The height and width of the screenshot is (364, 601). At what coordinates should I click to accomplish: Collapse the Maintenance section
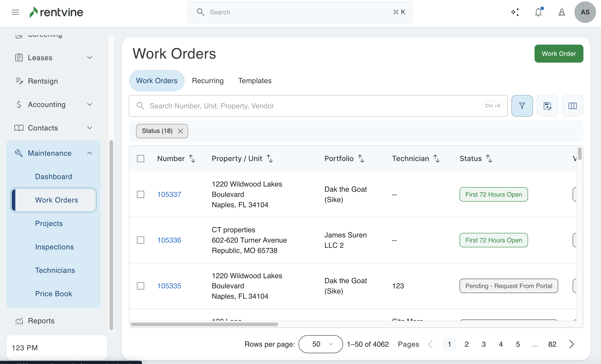(89, 153)
